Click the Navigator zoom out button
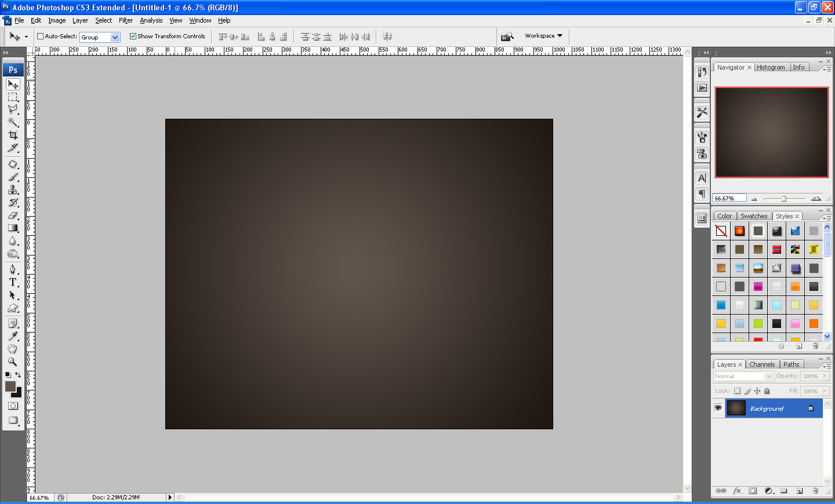 pyautogui.click(x=754, y=199)
